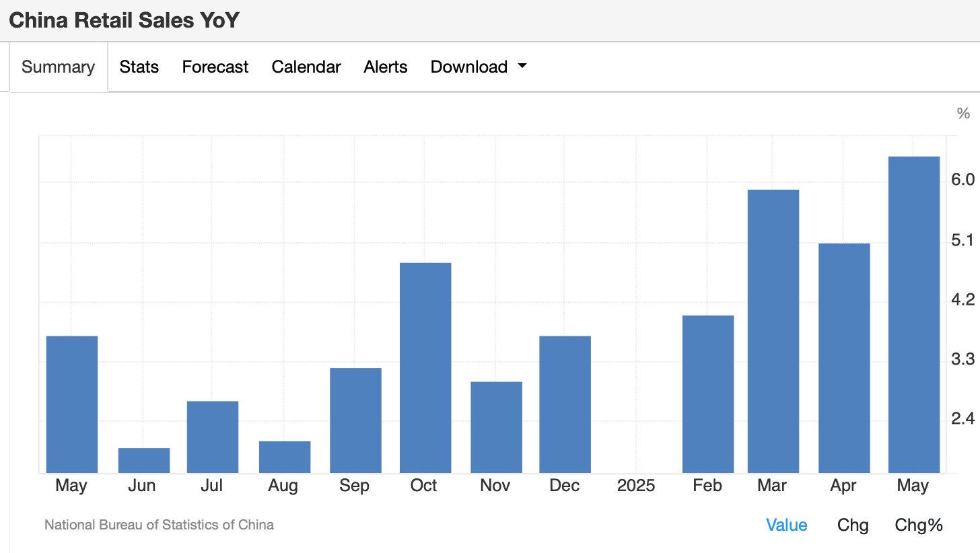Click the Apr bar in chart
The image size is (980, 553).
[844, 358]
